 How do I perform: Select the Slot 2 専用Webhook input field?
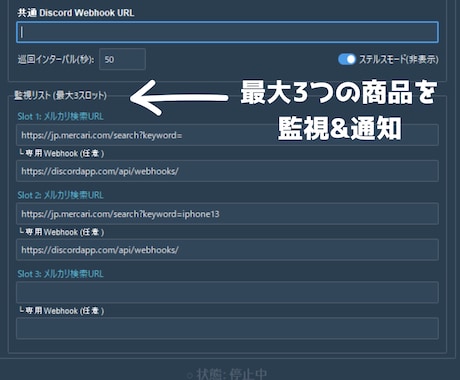coord(227,250)
